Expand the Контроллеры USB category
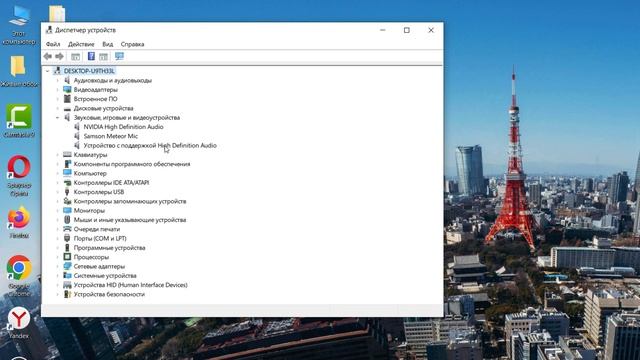640x360 pixels. point(58,192)
